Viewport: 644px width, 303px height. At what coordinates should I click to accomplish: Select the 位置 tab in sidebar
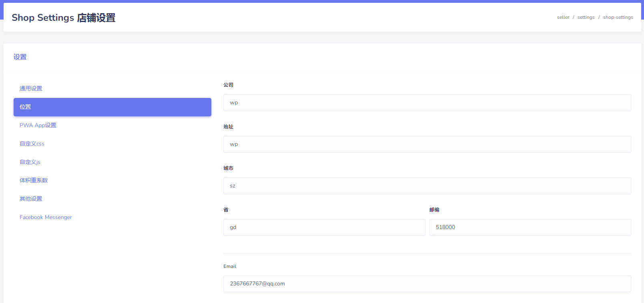[x=112, y=107]
